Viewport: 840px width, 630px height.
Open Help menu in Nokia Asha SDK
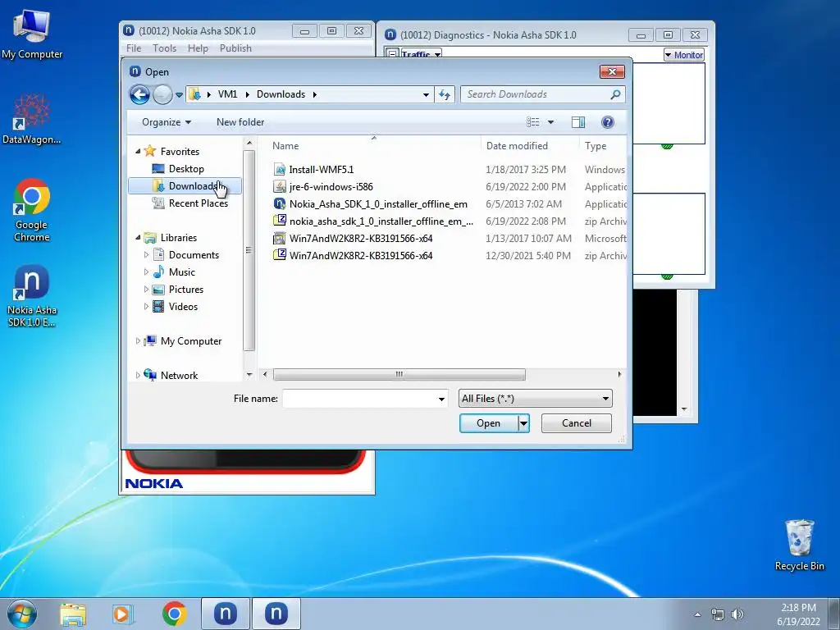pyautogui.click(x=198, y=48)
